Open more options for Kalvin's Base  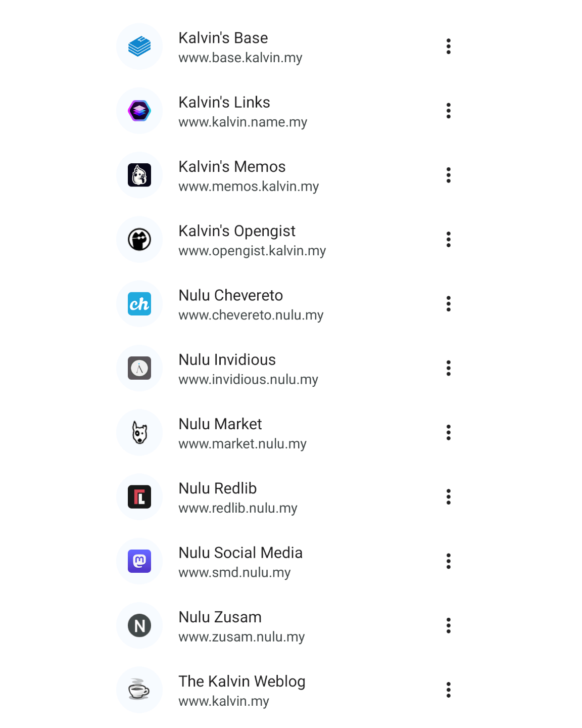[448, 47]
